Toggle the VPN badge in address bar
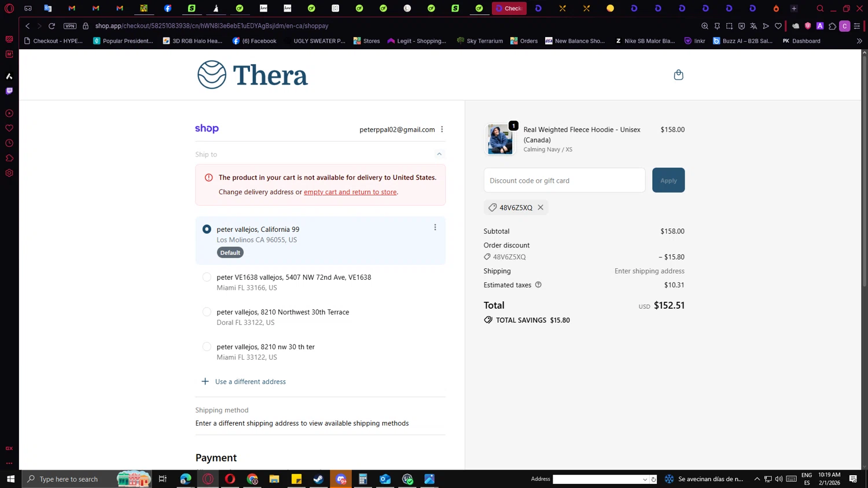 pyautogui.click(x=70, y=26)
